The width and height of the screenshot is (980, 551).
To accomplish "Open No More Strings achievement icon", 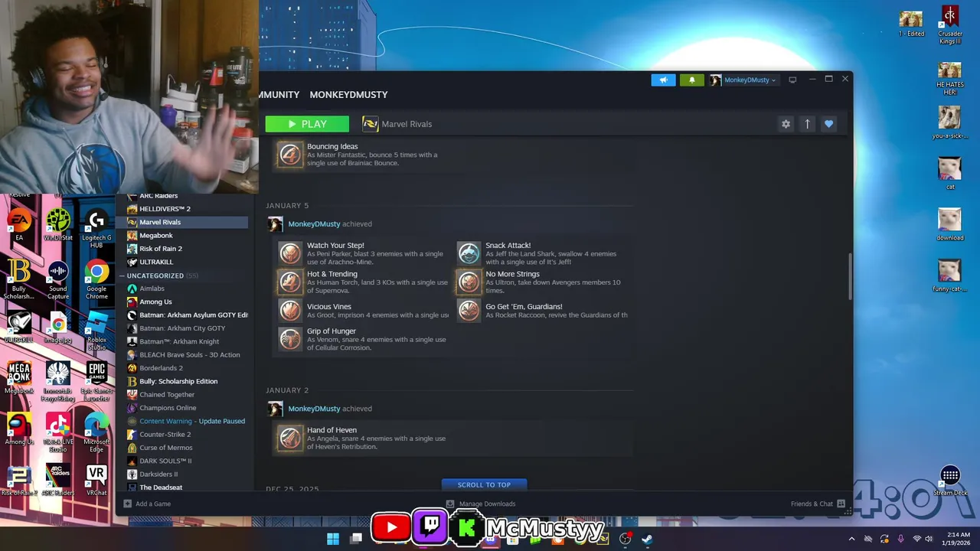I will pos(469,282).
